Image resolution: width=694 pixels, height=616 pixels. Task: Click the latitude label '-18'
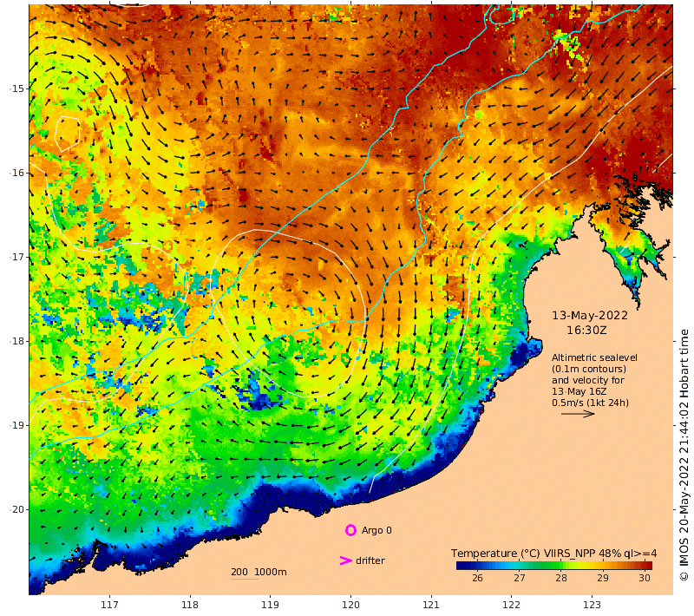[16, 341]
